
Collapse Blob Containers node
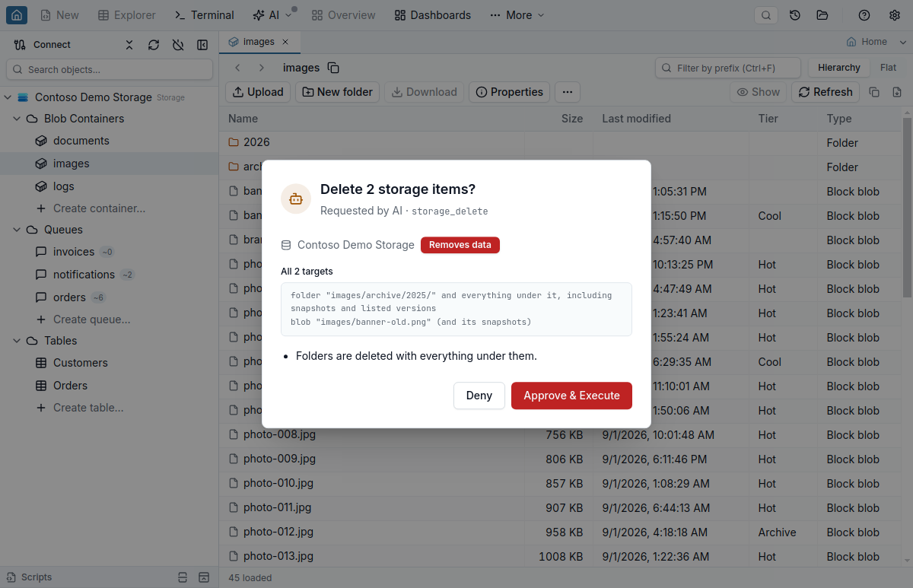click(x=17, y=119)
